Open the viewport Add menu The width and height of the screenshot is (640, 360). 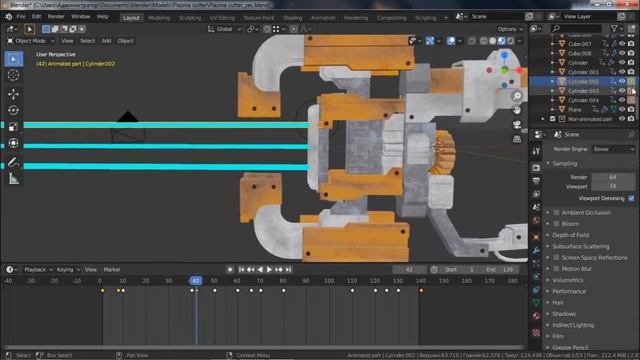click(x=106, y=41)
